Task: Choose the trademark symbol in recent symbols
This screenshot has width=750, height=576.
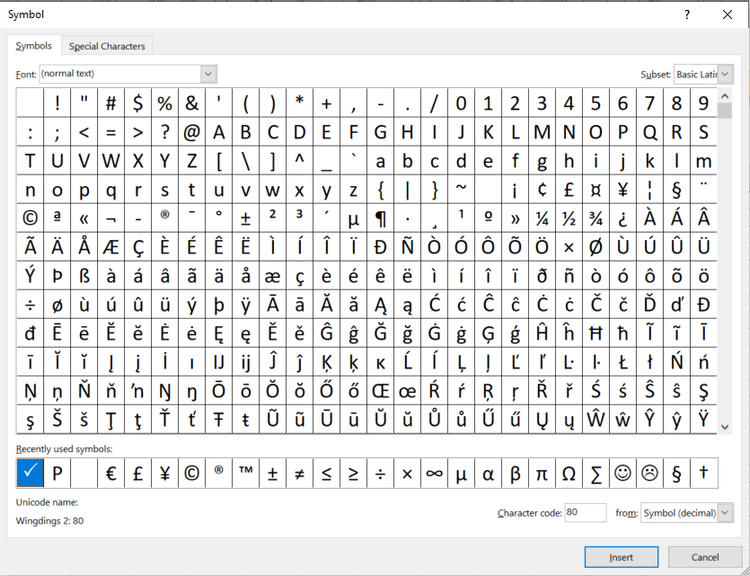Action: pos(246,473)
